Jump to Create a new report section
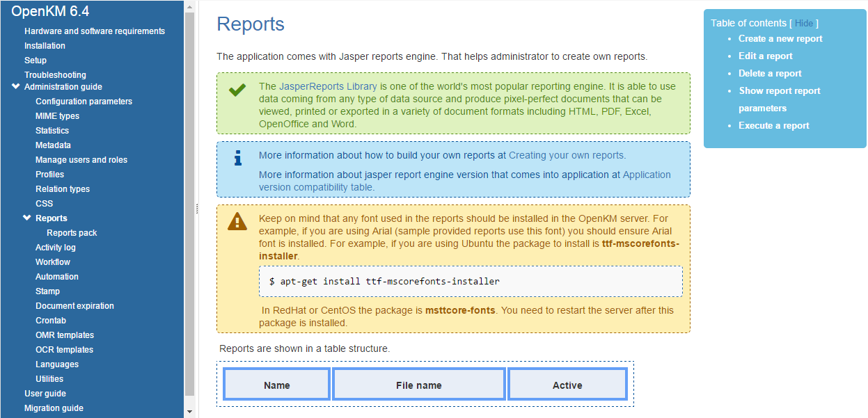Screen dimensions: 868x418 780,39
